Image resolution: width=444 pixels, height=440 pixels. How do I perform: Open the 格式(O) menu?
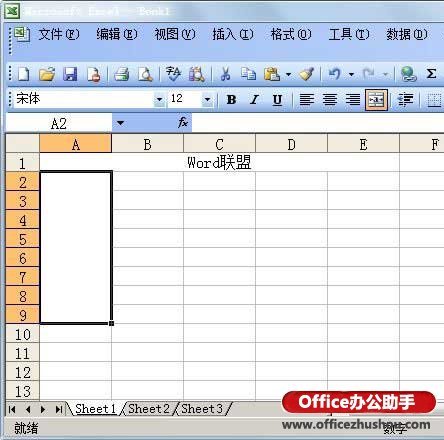pyautogui.click(x=291, y=34)
